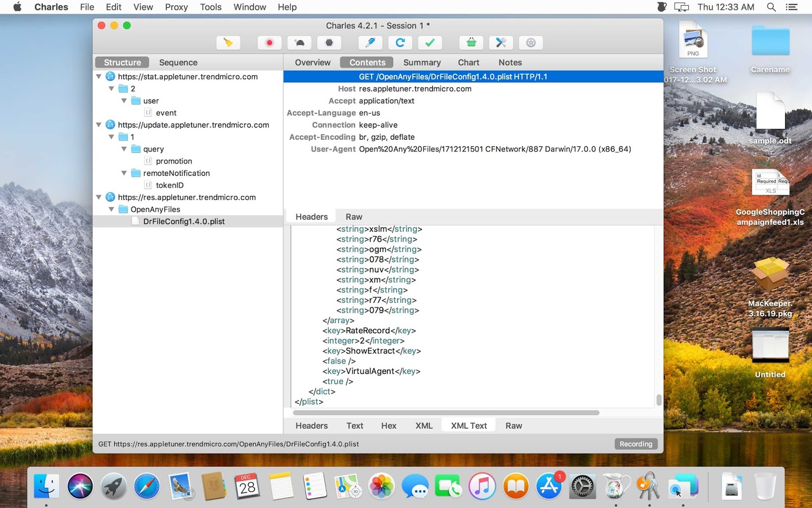The height and width of the screenshot is (508, 812).
Task: Open the Tools menu
Action: click(x=211, y=7)
